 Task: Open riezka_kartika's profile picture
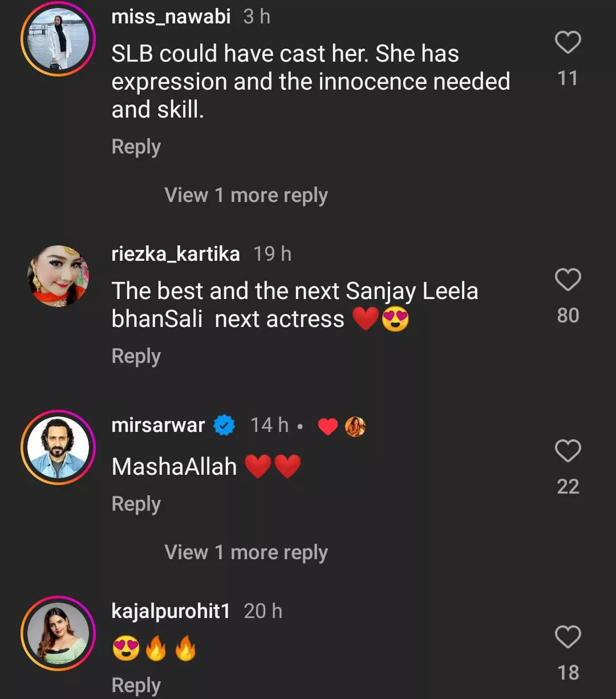pos(58,276)
